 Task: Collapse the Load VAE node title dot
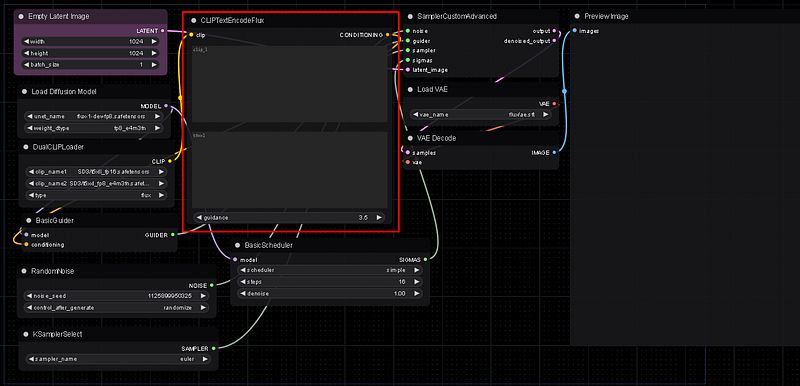pyautogui.click(x=410, y=89)
